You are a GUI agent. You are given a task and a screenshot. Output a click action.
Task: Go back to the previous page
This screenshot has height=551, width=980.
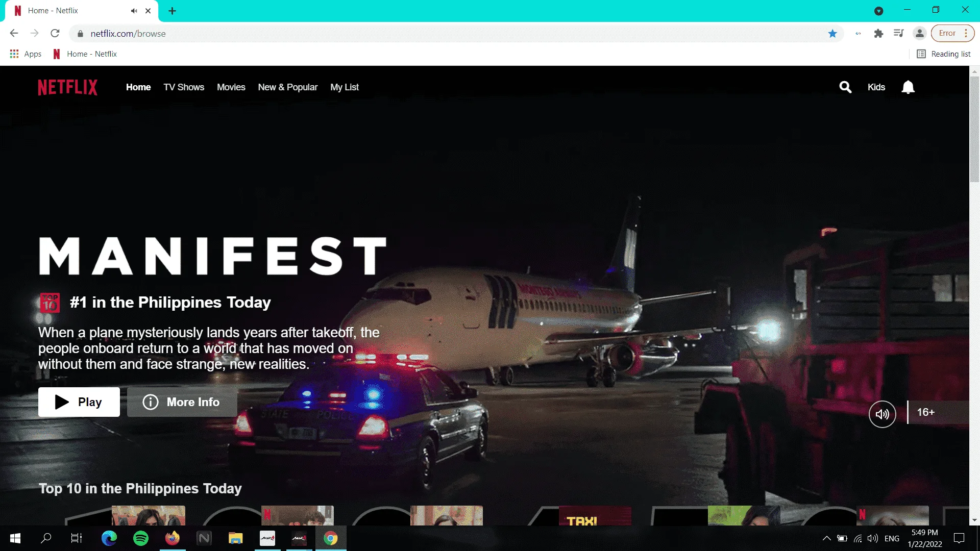click(14, 34)
